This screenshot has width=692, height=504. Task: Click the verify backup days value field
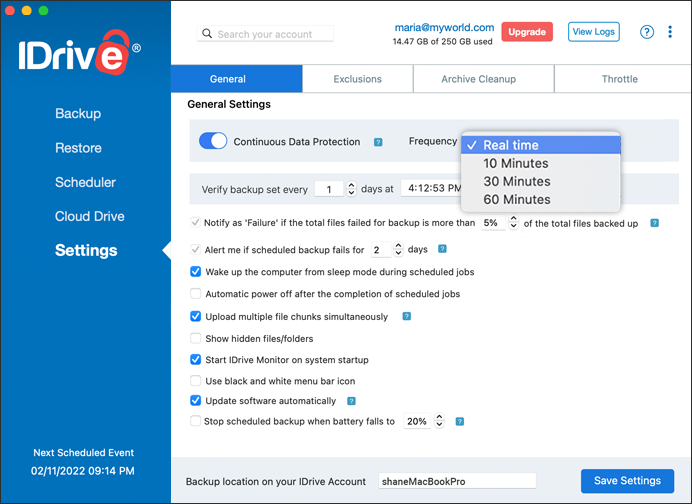(329, 189)
